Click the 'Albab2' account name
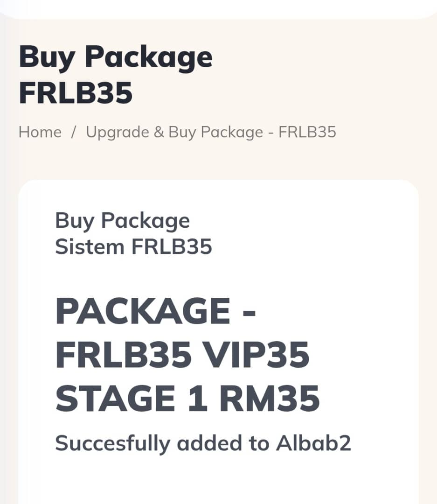 313,444
